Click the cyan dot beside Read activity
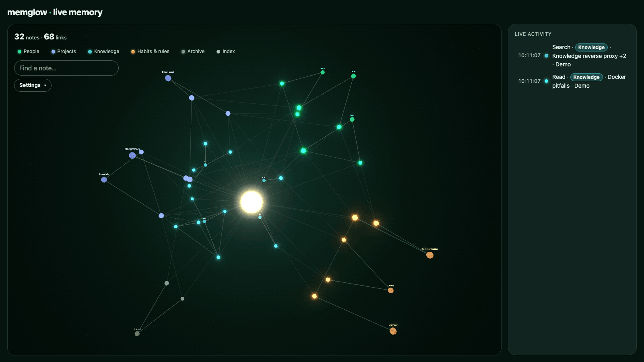This screenshot has height=362, width=644. coord(546,81)
